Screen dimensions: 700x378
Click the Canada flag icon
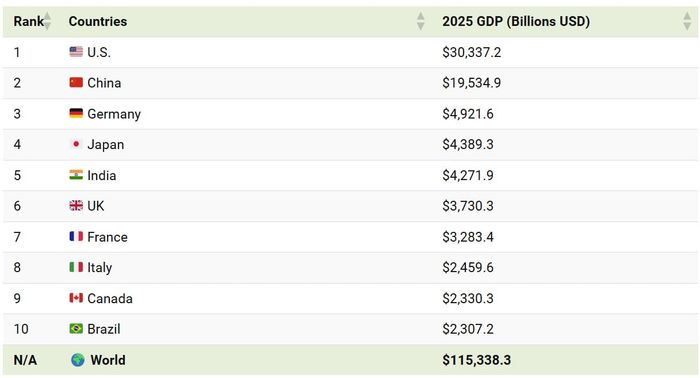click(76, 298)
